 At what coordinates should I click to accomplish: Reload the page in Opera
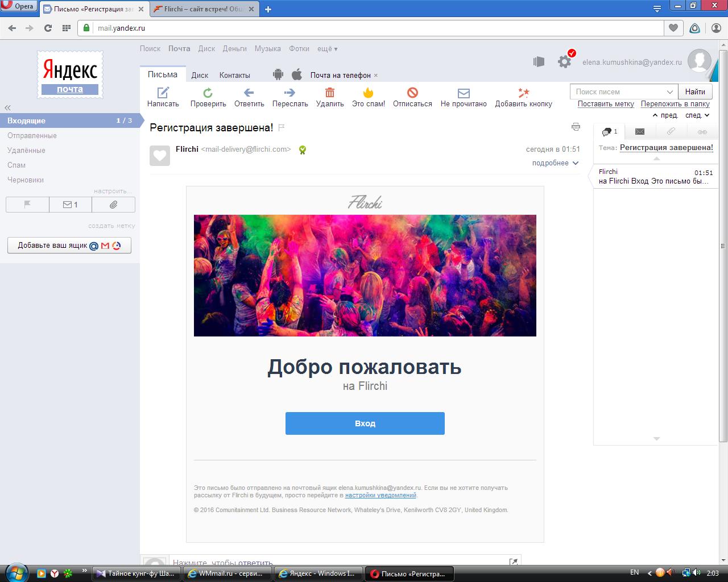click(48, 28)
